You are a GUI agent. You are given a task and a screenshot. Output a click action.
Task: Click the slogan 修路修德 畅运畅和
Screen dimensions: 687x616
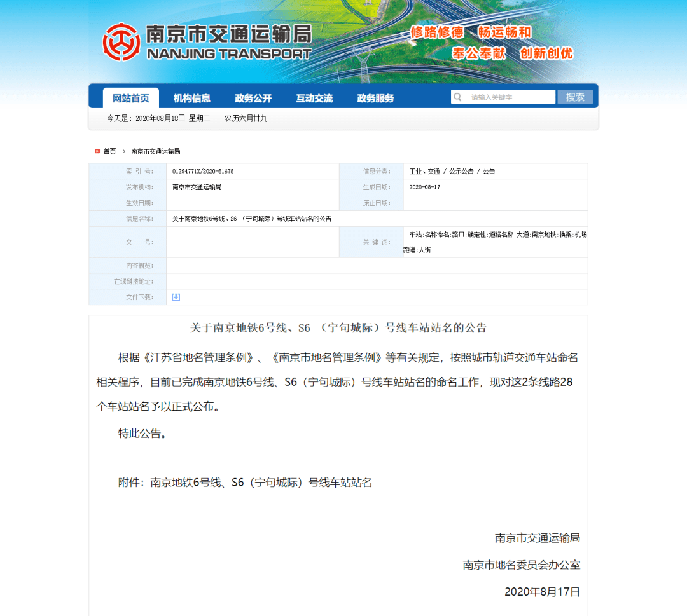coord(471,32)
